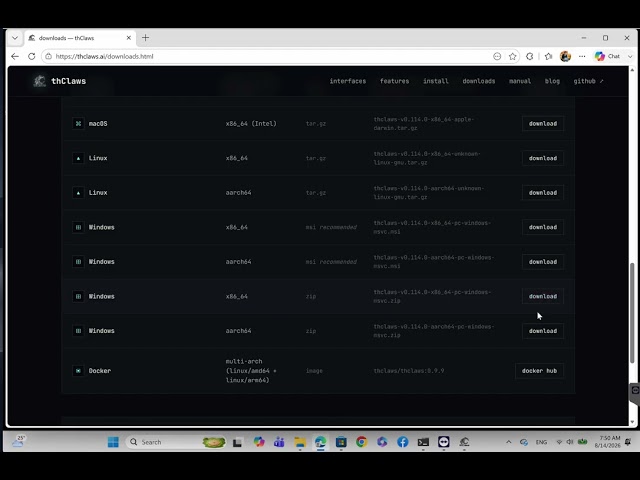Open the features navigation link
This screenshot has height=480, width=640.
click(394, 81)
